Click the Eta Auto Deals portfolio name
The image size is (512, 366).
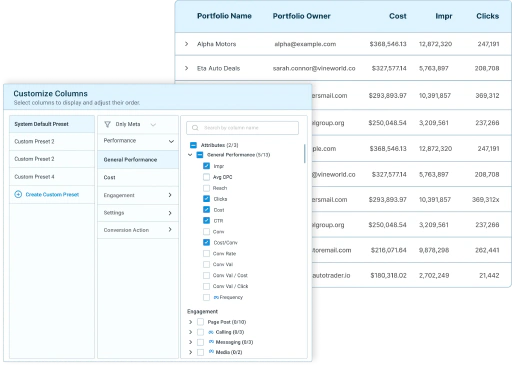(218, 68)
